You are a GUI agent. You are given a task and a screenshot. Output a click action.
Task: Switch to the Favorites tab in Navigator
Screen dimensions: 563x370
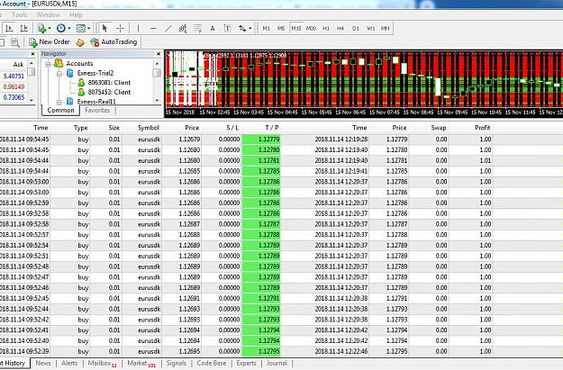click(97, 110)
